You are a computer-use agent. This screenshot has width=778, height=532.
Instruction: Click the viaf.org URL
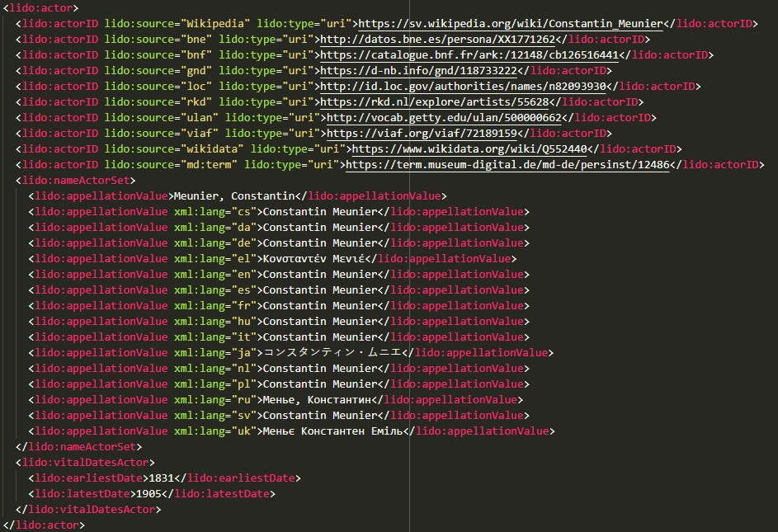pos(422,134)
